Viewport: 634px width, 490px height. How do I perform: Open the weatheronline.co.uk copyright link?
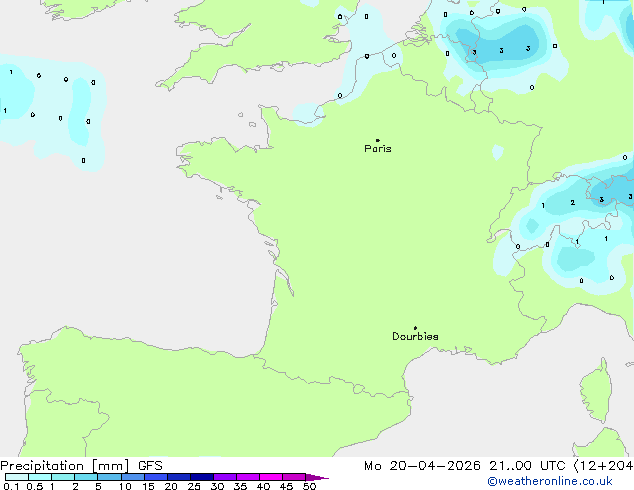[x=550, y=481]
